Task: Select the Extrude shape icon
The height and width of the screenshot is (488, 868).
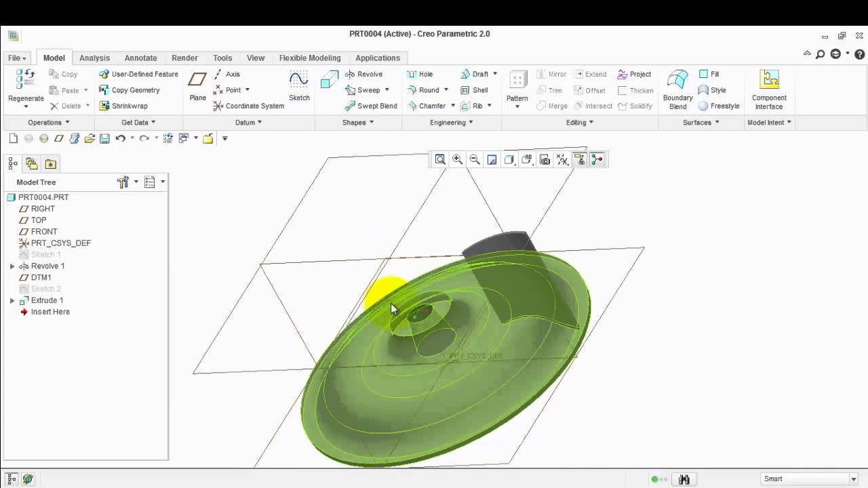Action: click(329, 80)
